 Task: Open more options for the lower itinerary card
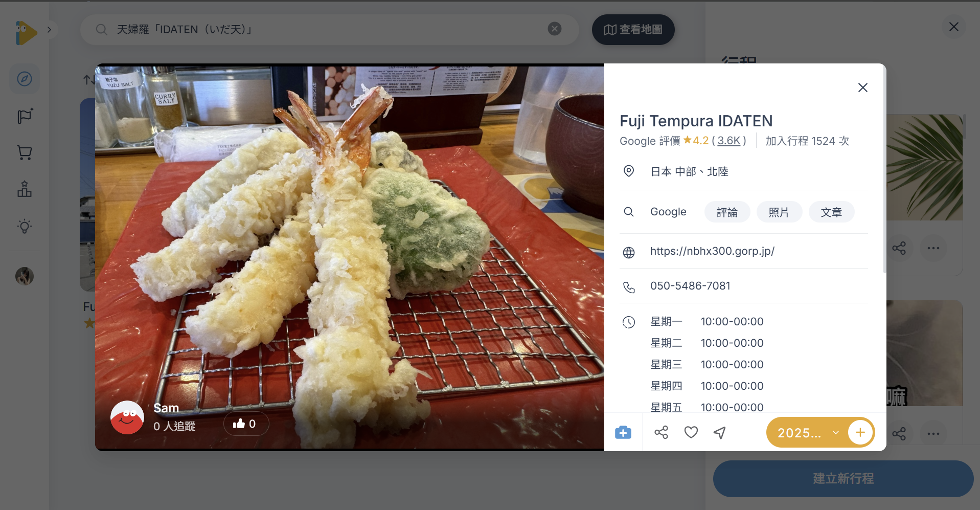(933, 434)
